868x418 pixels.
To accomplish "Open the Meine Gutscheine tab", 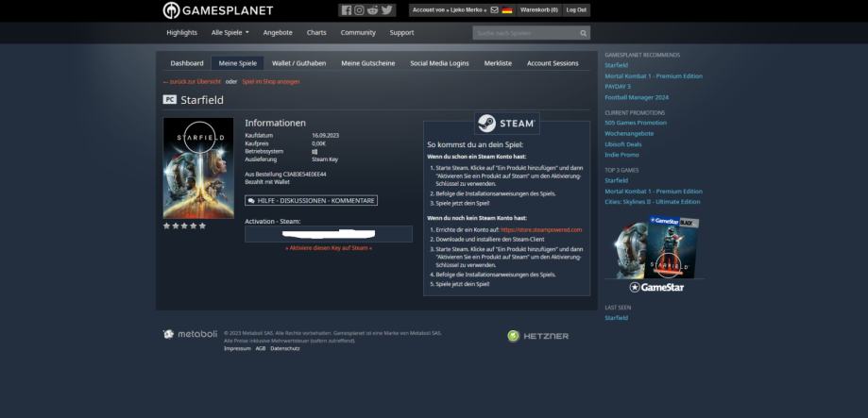I will tap(368, 63).
